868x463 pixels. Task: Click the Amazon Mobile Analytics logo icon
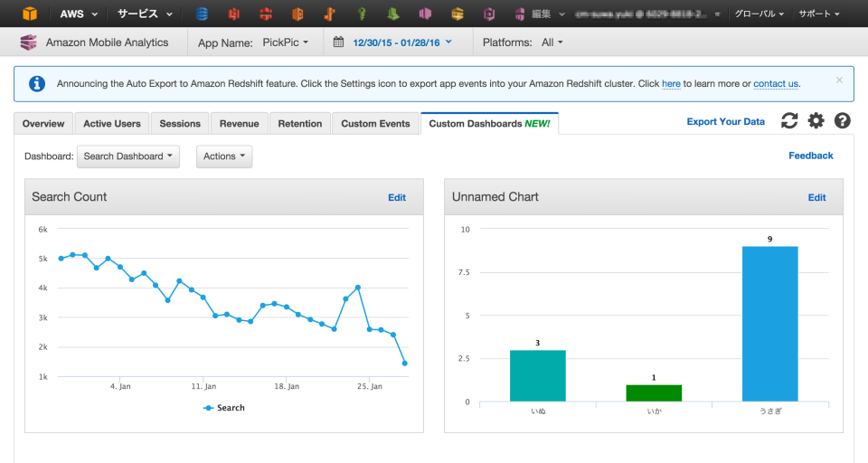28,43
